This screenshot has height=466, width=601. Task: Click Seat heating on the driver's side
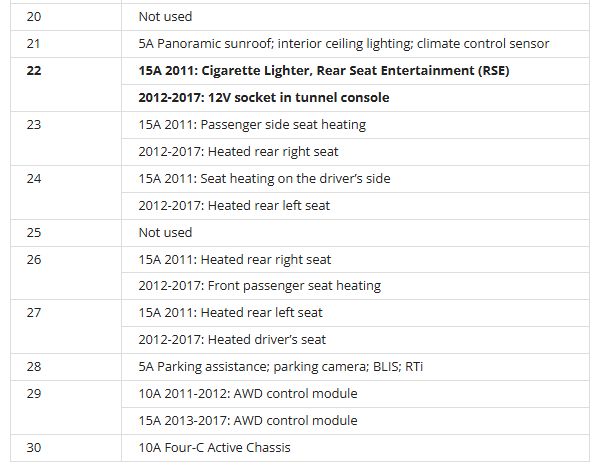[x=264, y=179]
